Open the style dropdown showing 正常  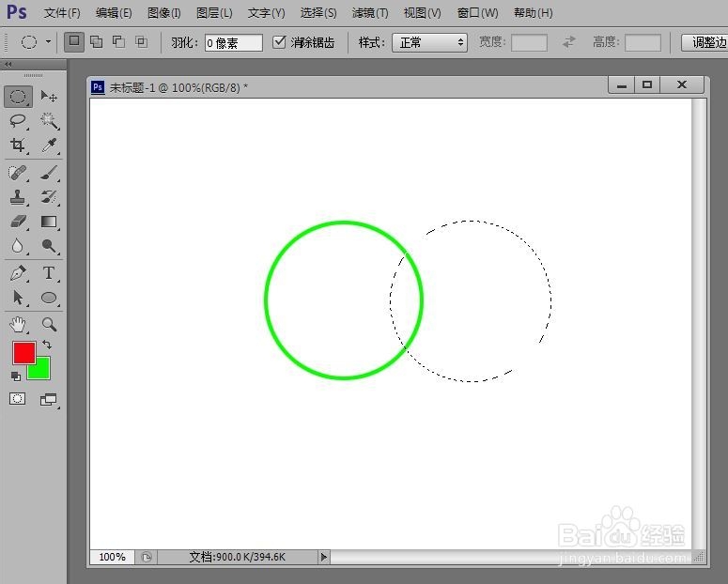pyautogui.click(x=429, y=42)
